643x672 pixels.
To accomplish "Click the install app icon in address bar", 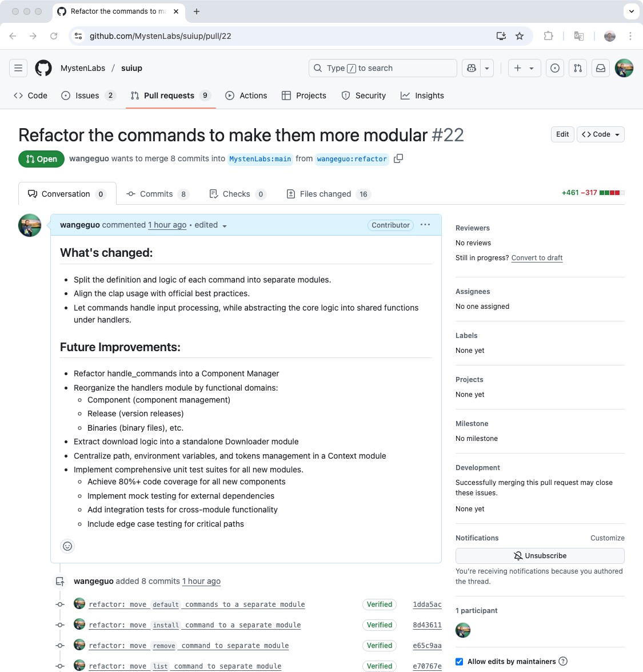I will click(x=501, y=36).
